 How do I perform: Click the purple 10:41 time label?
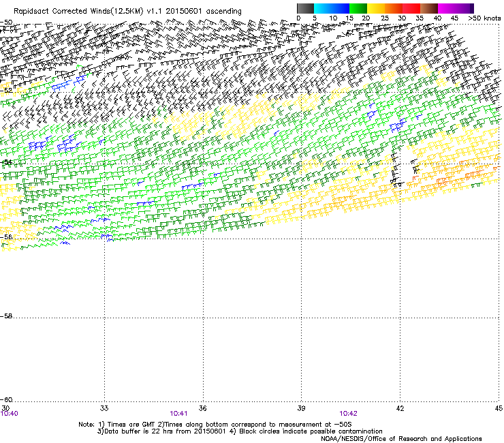coord(178,414)
